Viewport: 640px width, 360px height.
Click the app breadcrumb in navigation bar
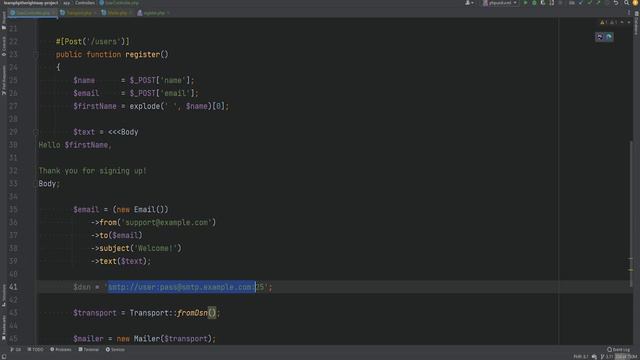click(x=67, y=3)
